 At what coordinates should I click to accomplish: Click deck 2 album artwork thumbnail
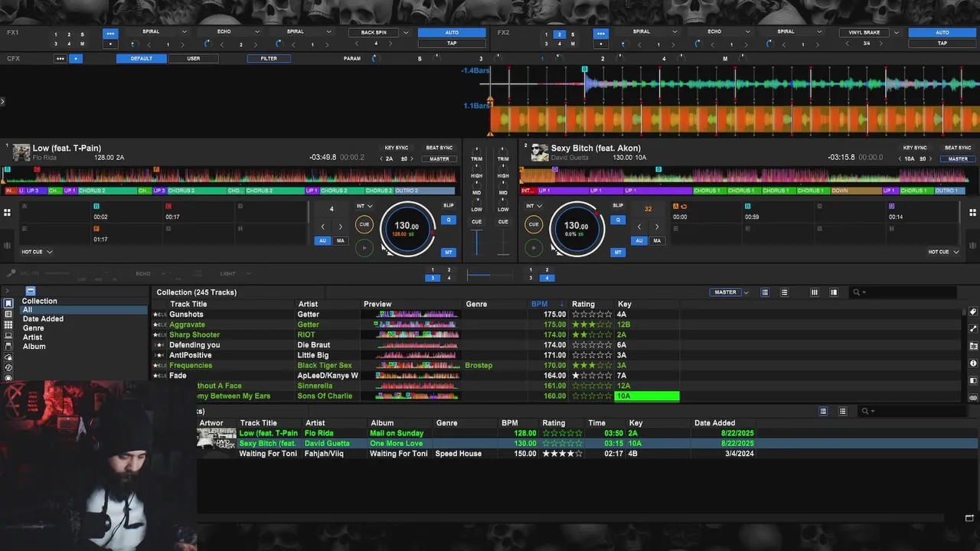540,152
